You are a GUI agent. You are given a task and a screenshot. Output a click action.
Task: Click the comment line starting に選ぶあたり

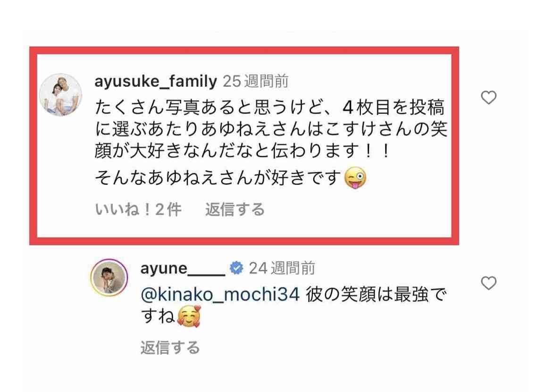[271, 129]
